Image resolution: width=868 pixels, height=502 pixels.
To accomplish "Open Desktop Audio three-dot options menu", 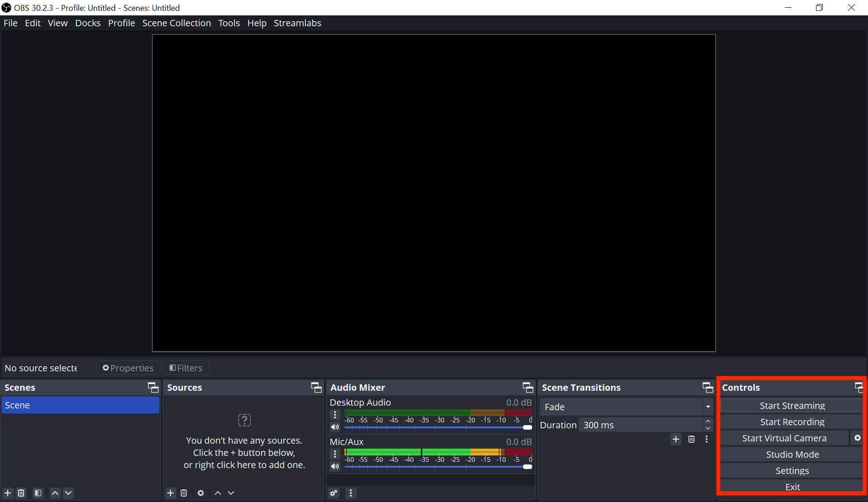I will tap(335, 415).
